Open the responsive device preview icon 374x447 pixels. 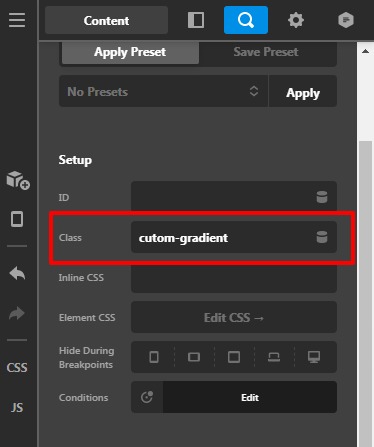click(x=17, y=219)
